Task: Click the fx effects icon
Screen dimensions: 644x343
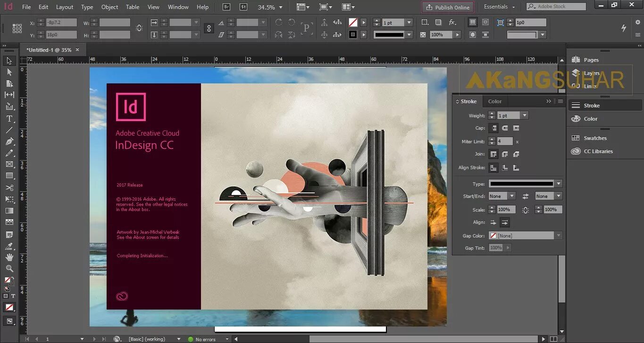Action: coord(452,22)
